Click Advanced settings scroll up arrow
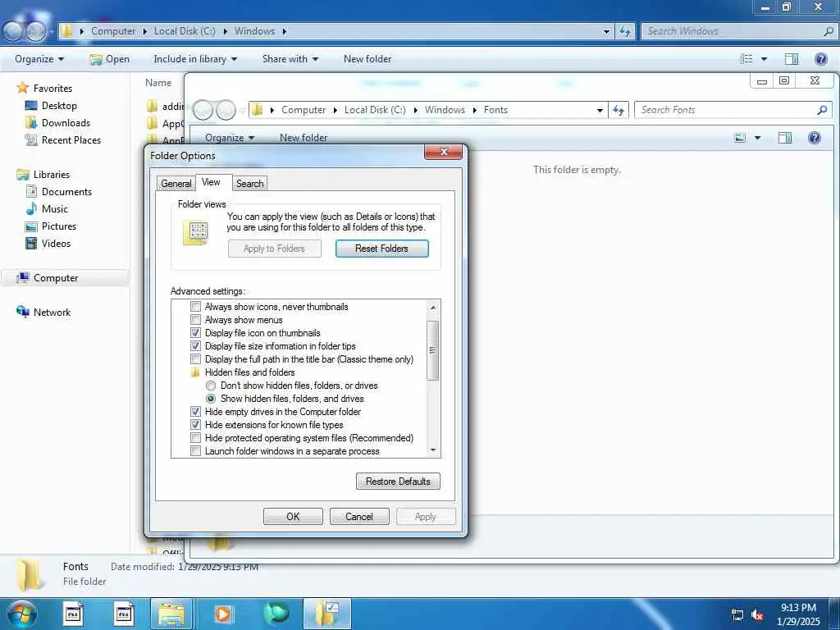This screenshot has width=840, height=630. coord(433,308)
